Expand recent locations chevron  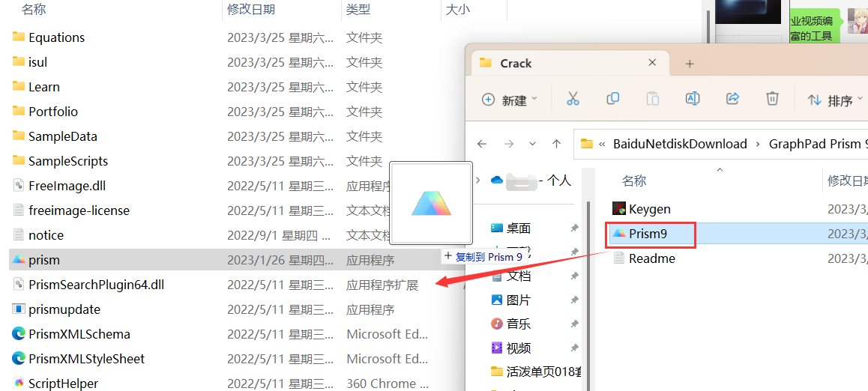click(x=532, y=144)
